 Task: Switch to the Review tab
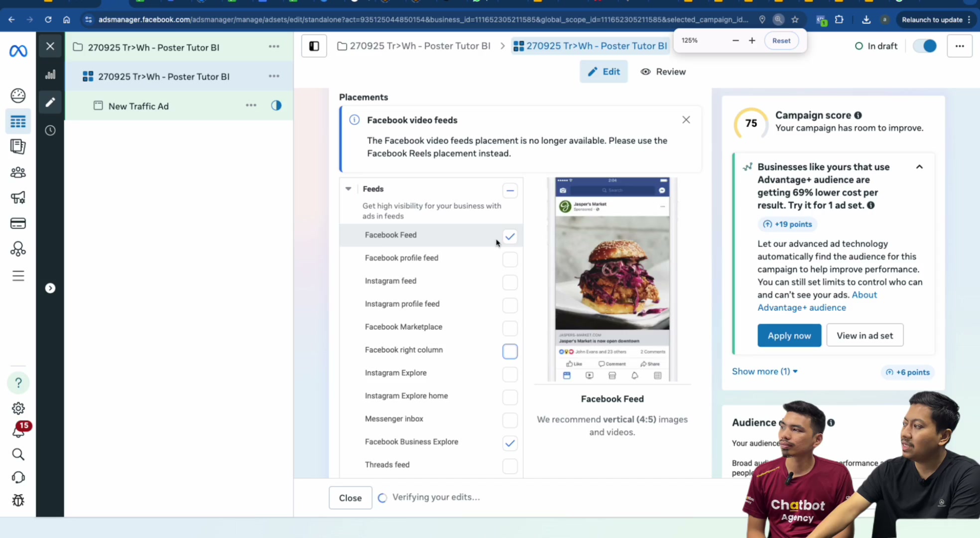[x=663, y=71]
